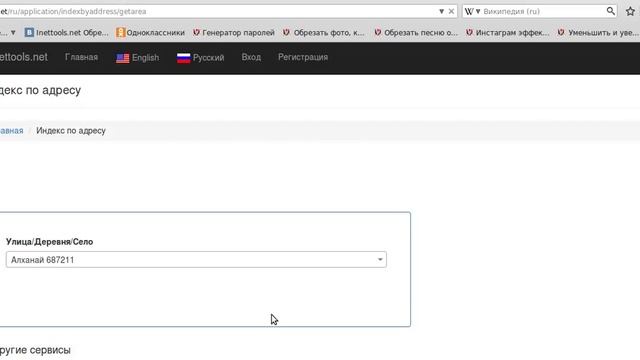Click the breadcrumb text Индекс по адресу
The width and height of the screenshot is (640, 360).
click(71, 131)
